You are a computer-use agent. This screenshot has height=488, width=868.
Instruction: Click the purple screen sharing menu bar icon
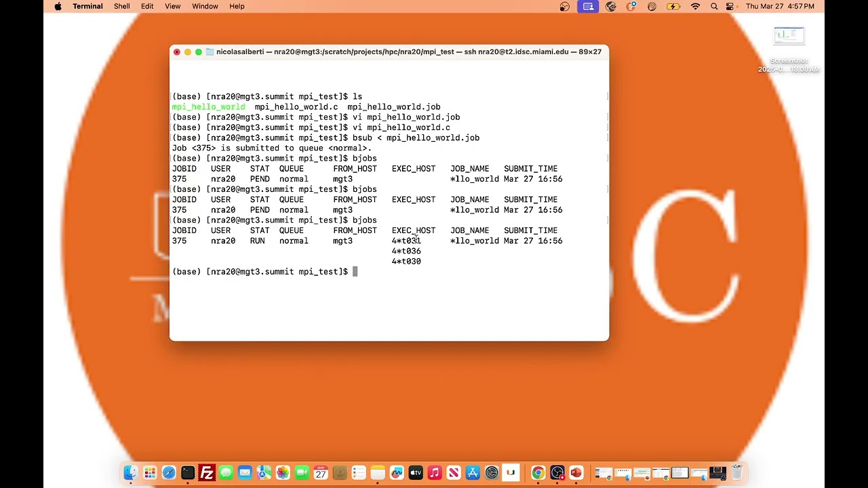coord(588,6)
